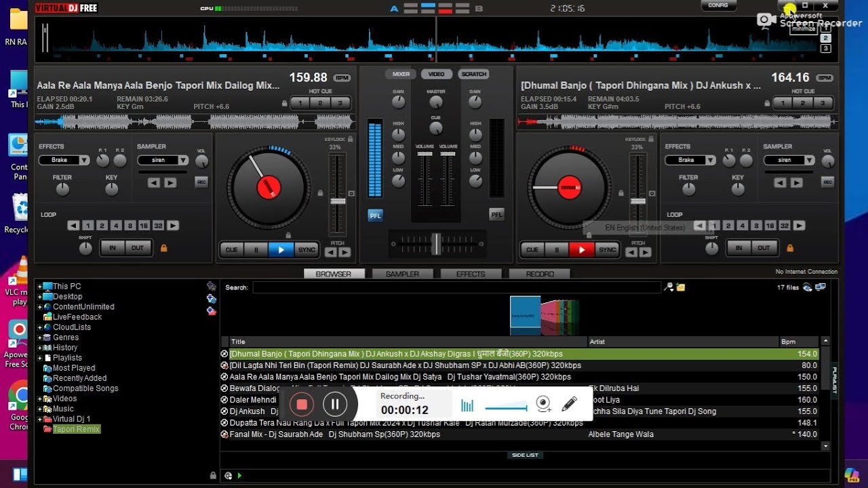The image size is (868, 488).
Task: Toggle left channel PFL headphone monitor
Action: coord(375,215)
